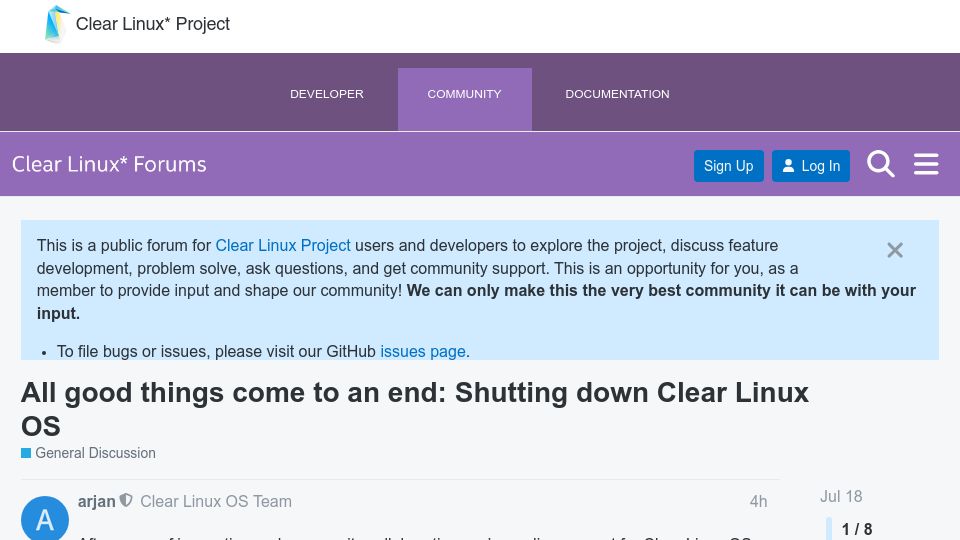The image size is (960, 540).
Task: Click the topic title about shutting down
Action: 414,409
